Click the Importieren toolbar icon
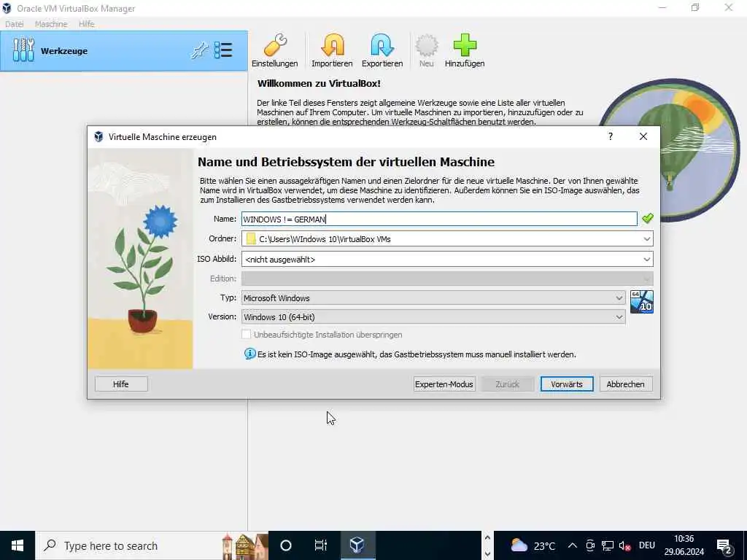 332,45
